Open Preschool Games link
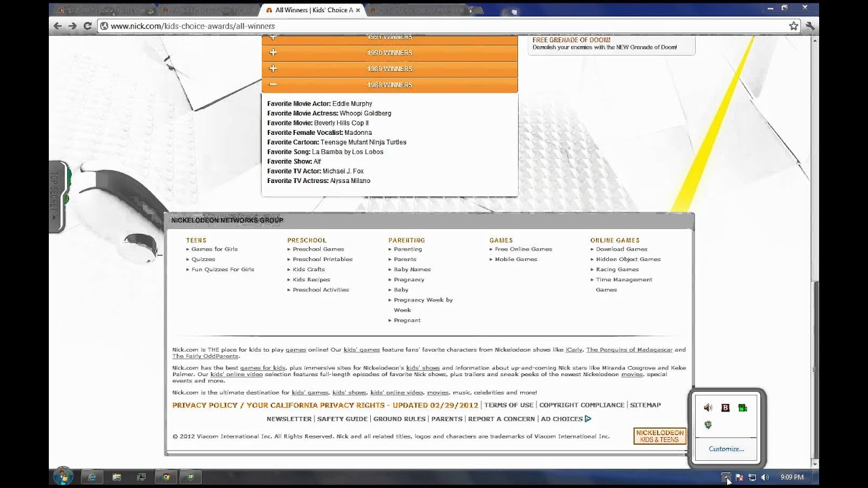The height and width of the screenshot is (488, 868). 318,249
